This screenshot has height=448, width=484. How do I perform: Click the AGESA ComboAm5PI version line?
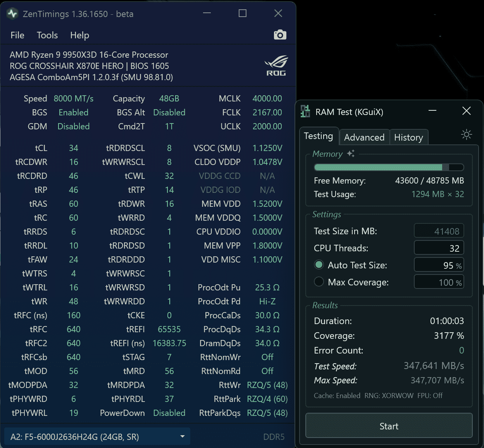click(91, 77)
